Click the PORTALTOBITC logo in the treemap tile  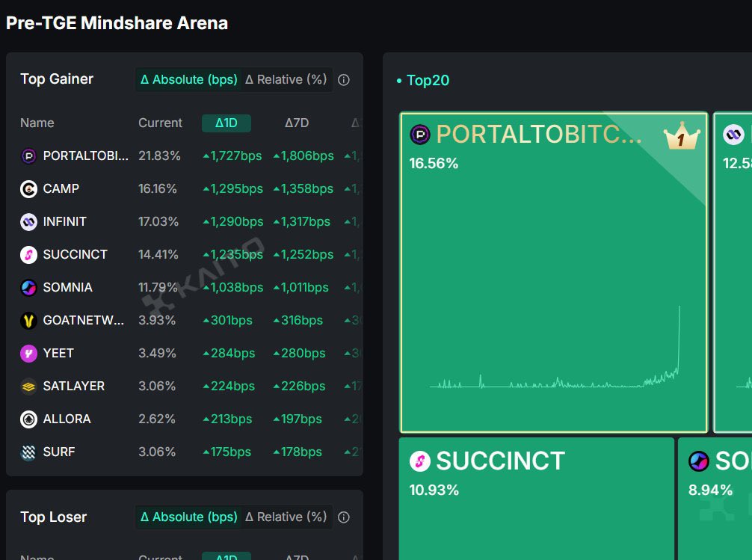point(420,135)
